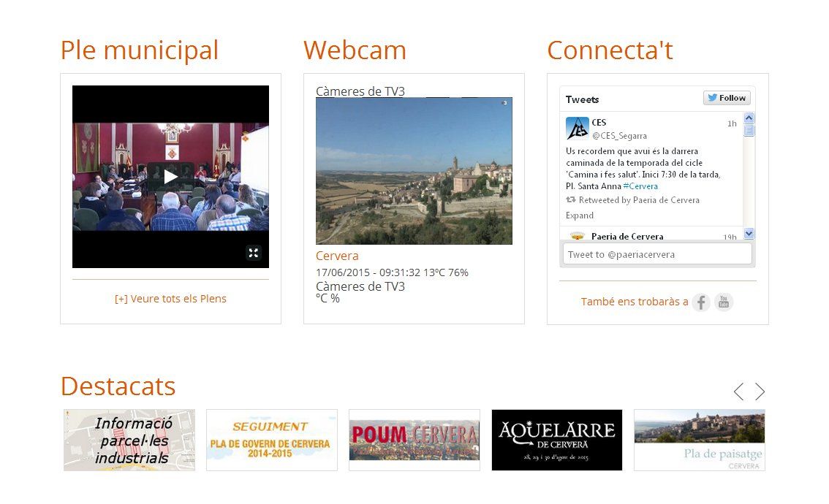Expand the video to fullscreen
829x504 pixels.
coord(253,253)
